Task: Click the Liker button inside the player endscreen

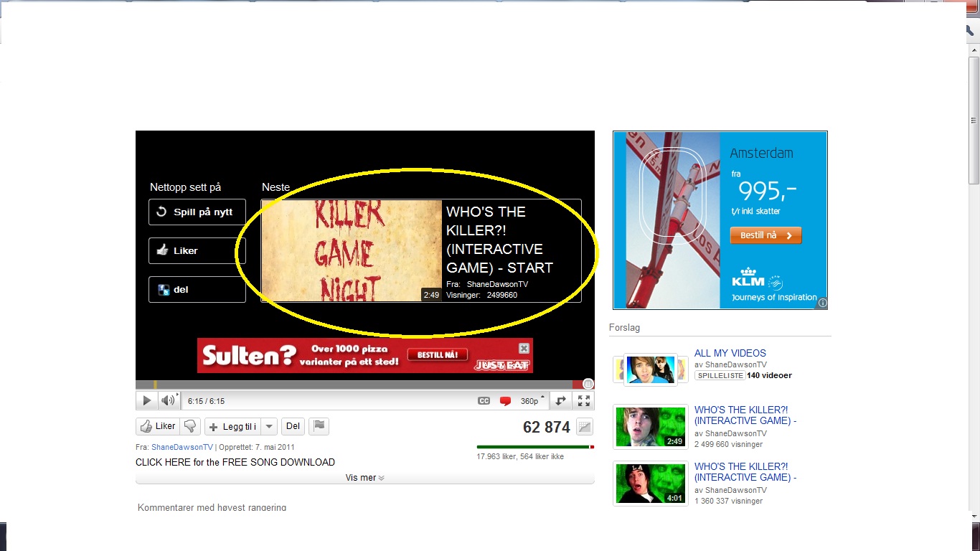Action: pos(197,251)
